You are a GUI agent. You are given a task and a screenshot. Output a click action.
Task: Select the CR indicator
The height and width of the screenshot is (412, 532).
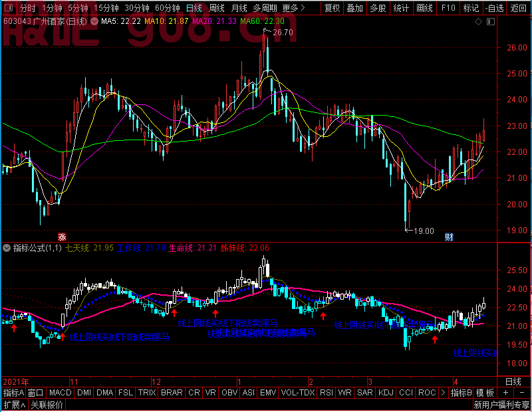pyautogui.click(x=194, y=393)
